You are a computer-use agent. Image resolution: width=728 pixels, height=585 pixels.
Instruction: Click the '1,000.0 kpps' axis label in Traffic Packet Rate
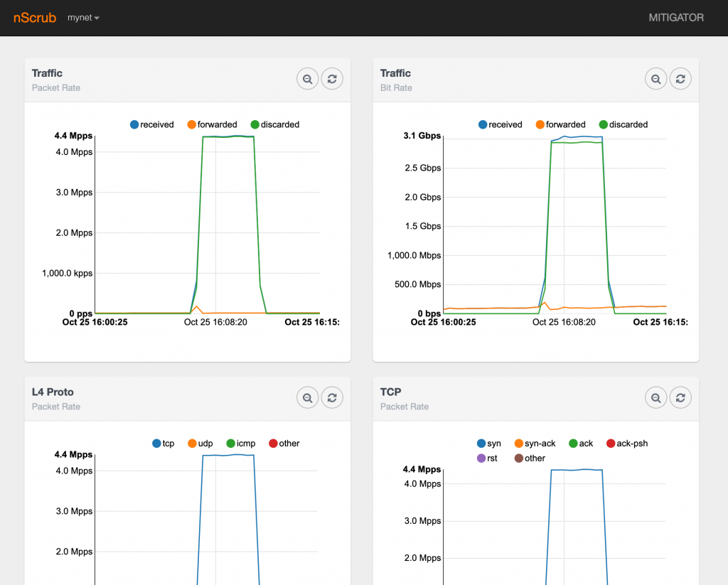(68, 273)
